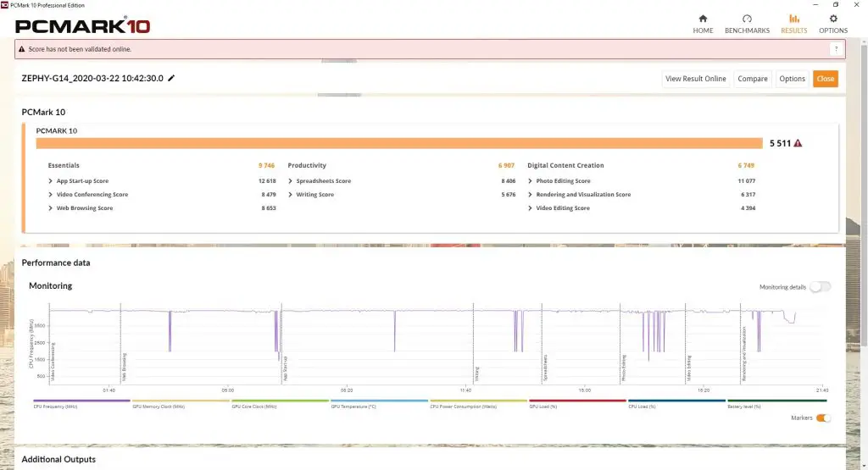This screenshot has width=868, height=470.
Task: Click Spreadsheets marker line in chart
Action: 542,343
